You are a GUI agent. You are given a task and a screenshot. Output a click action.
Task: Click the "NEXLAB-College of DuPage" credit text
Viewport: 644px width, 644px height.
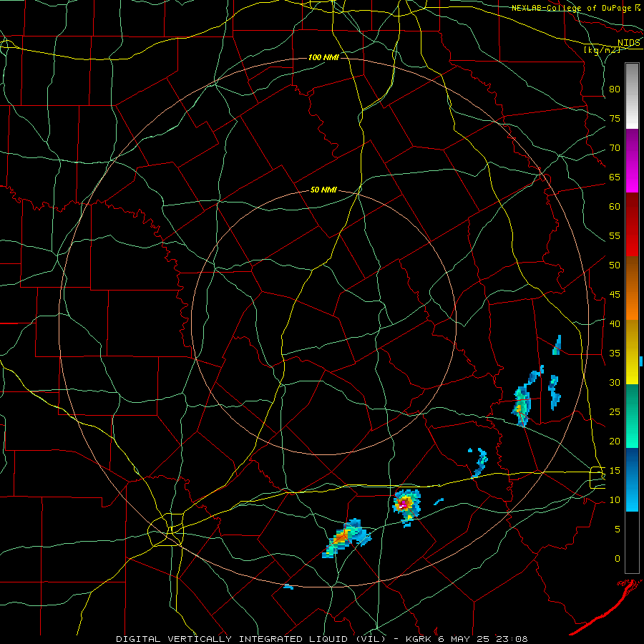[x=572, y=8]
